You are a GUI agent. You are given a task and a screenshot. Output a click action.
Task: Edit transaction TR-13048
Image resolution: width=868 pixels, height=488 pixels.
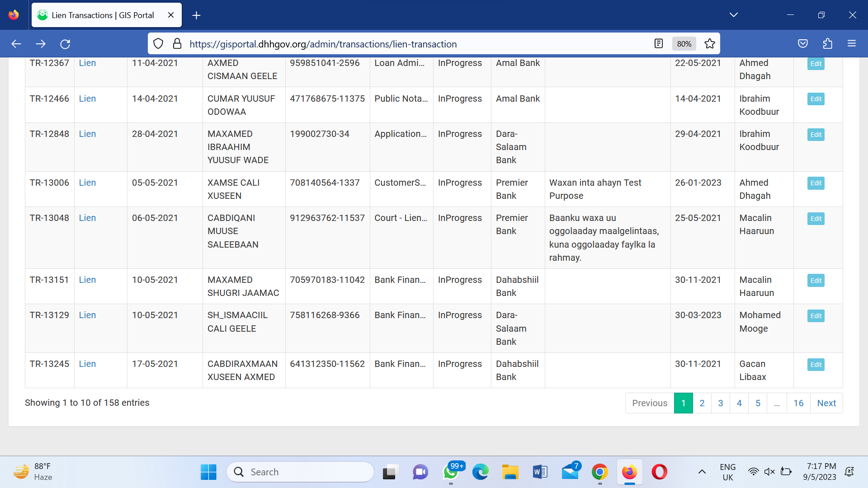(816, 219)
